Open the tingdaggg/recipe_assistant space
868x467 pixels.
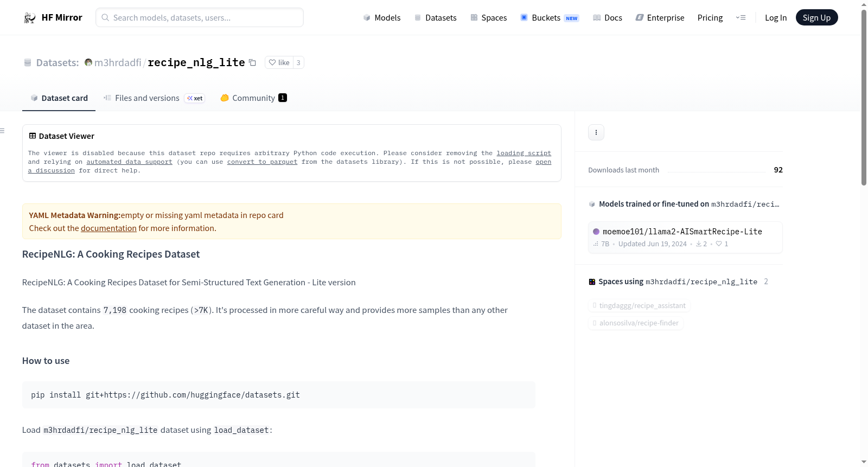point(639,305)
